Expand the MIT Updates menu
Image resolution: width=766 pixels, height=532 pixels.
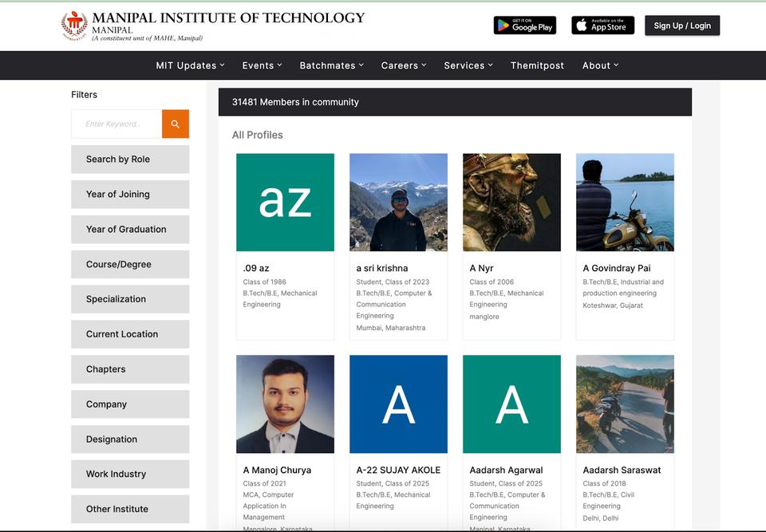pos(190,65)
